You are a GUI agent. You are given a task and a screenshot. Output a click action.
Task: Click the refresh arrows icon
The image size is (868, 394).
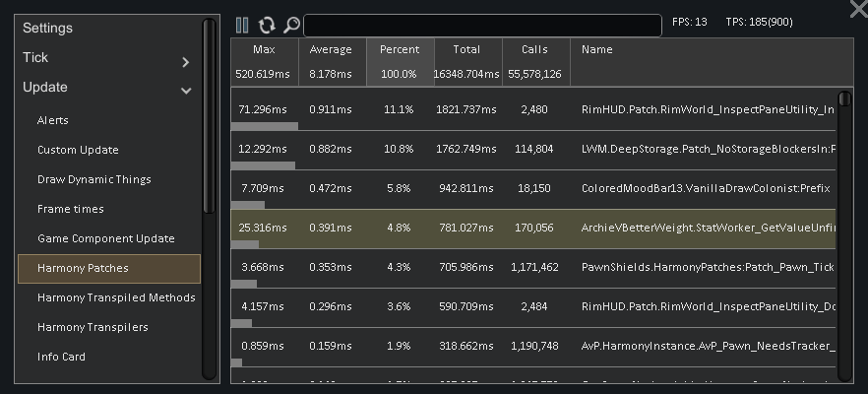click(267, 26)
